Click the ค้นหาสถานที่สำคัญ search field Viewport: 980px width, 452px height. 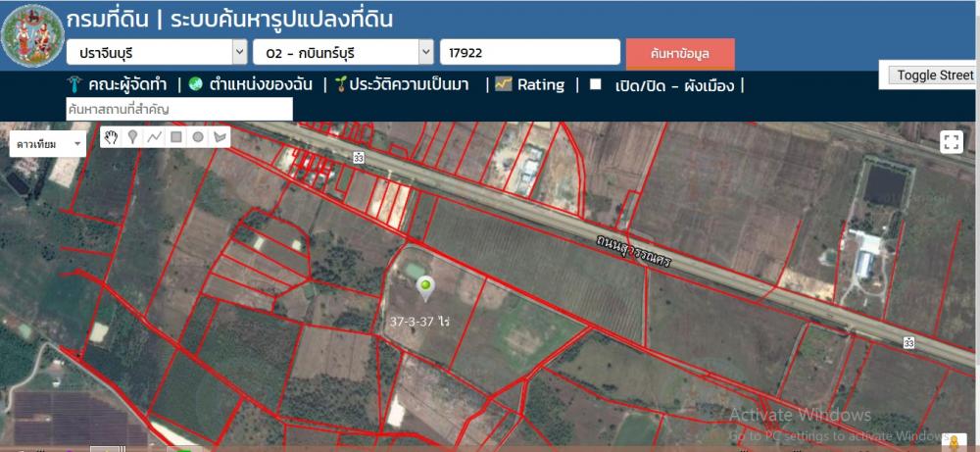179,109
